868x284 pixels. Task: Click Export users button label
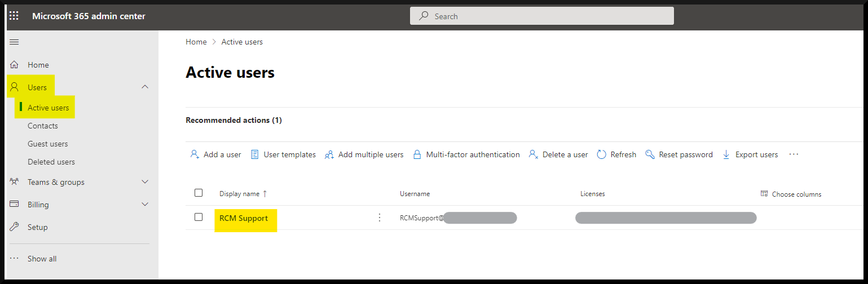pyautogui.click(x=757, y=154)
